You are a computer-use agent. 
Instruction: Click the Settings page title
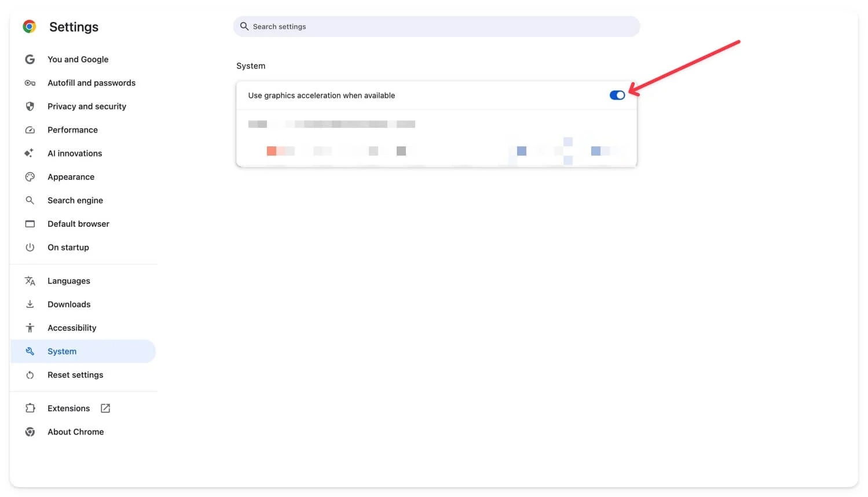(x=74, y=27)
